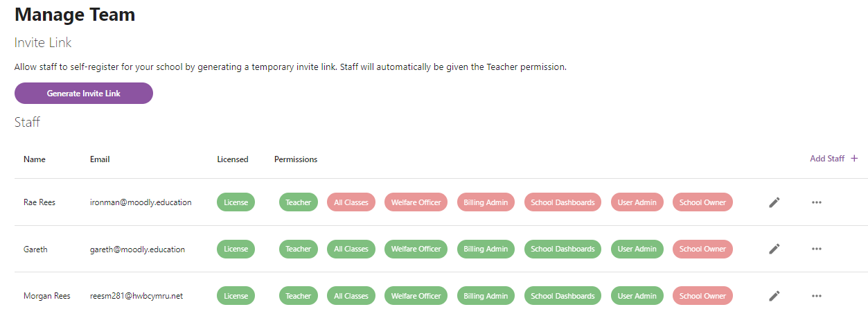Viewport: 868px width, 316px height.
Task: Toggle School Dashboards permission for Morgan Rees
Action: (x=563, y=296)
